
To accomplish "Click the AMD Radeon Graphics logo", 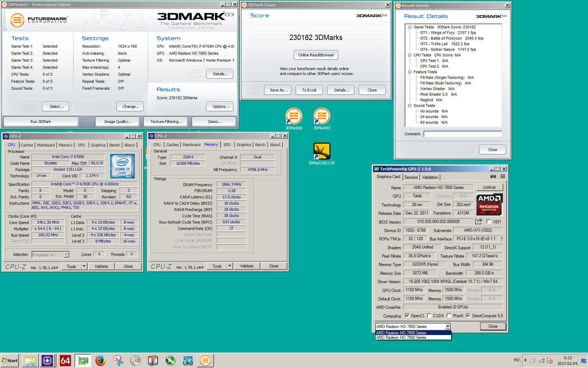I will (489, 204).
